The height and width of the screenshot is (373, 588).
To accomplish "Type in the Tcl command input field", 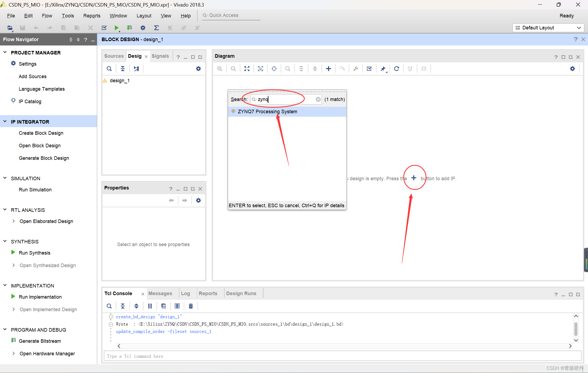I will (x=340, y=356).
